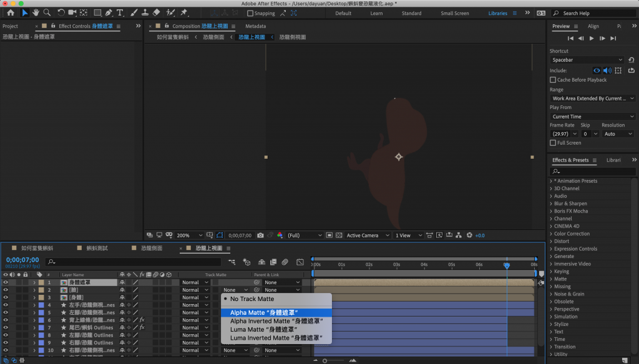639x364 pixels.
Task: Switch to the Align panel tab
Action: pyautogui.click(x=593, y=26)
